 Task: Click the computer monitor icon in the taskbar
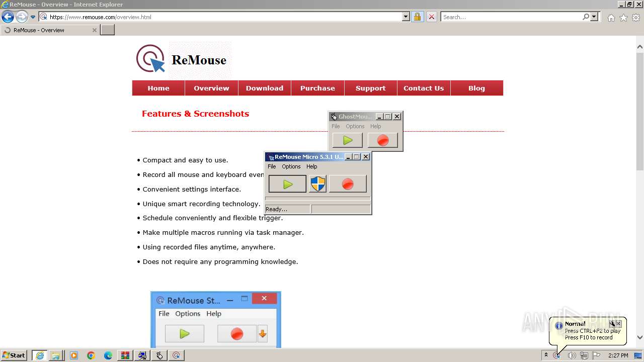(x=142, y=355)
